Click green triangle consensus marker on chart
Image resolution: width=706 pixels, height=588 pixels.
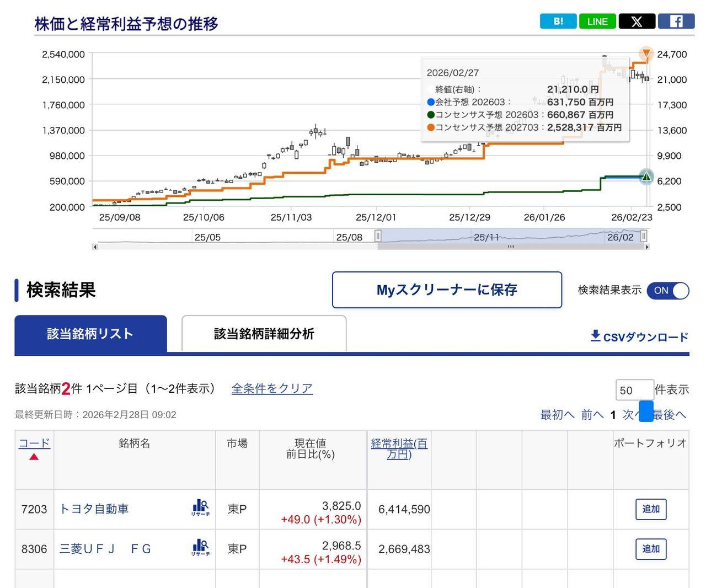point(646,177)
